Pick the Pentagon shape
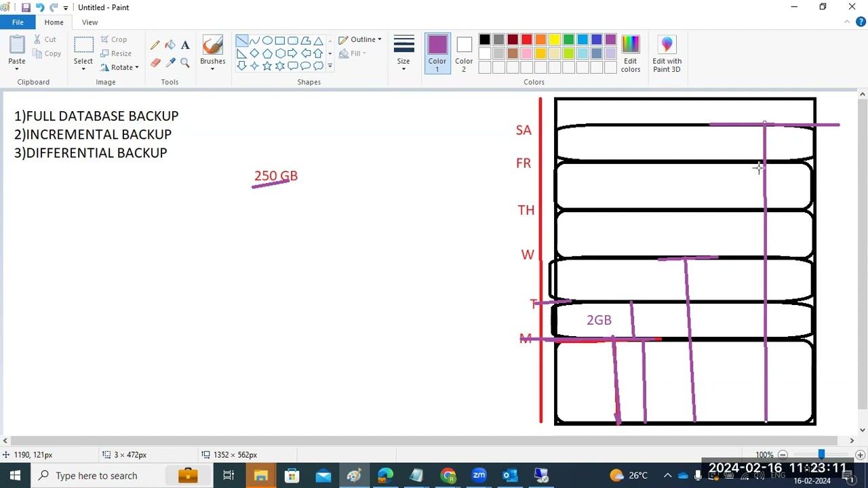Screen dimensions: 868x488 (267, 54)
